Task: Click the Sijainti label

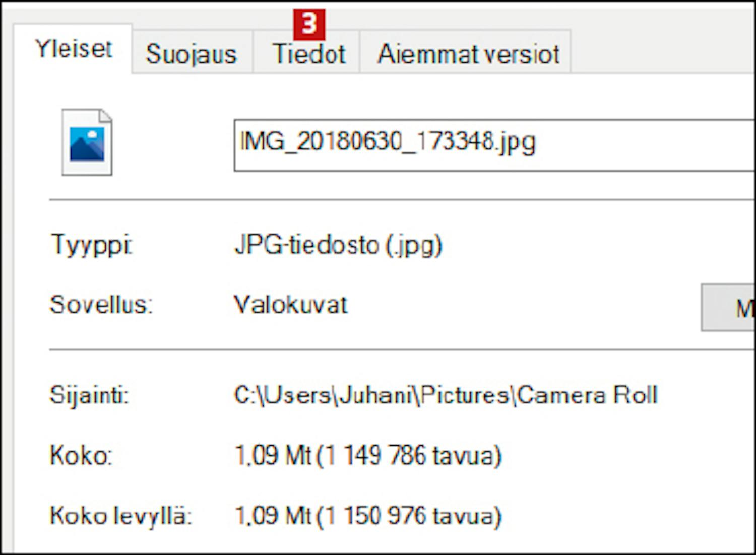Action: (89, 395)
